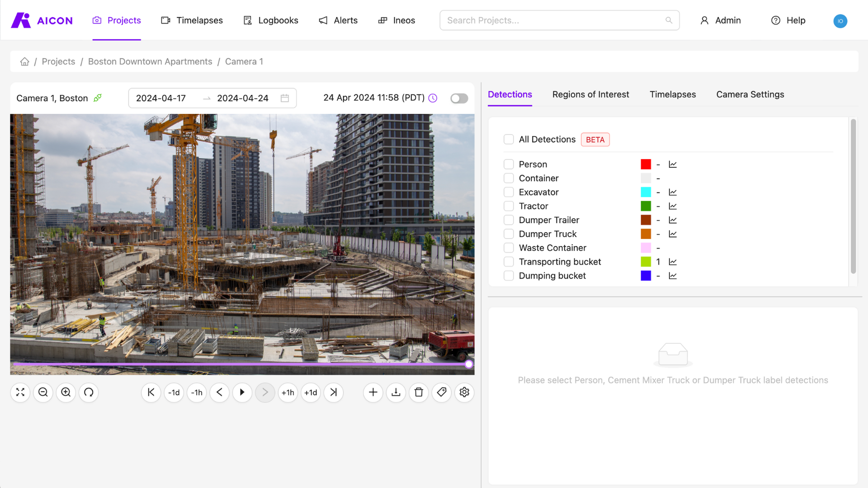The height and width of the screenshot is (488, 868).
Task: Switch to Regions of Interest tab
Action: [x=590, y=94]
